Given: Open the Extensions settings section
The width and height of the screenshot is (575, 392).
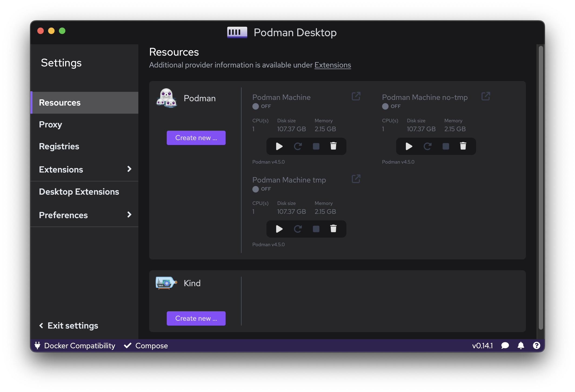Looking at the screenshot, I should pyautogui.click(x=85, y=169).
